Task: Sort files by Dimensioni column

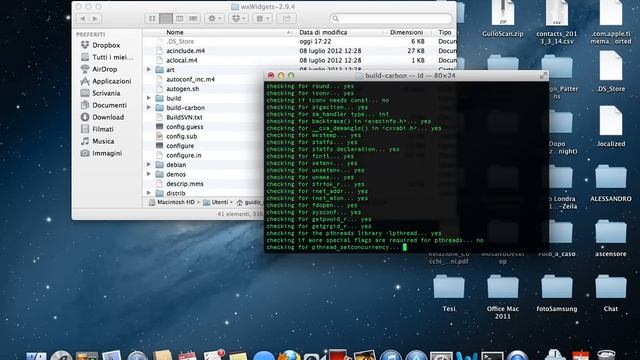Action: click(x=406, y=32)
